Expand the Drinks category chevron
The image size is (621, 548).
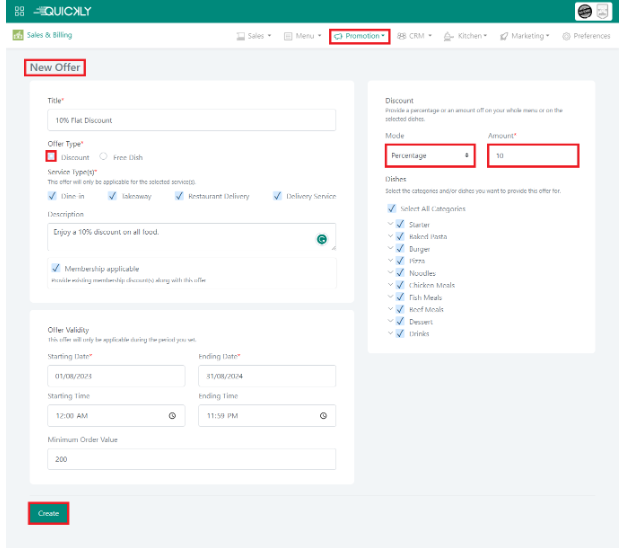(389, 333)
